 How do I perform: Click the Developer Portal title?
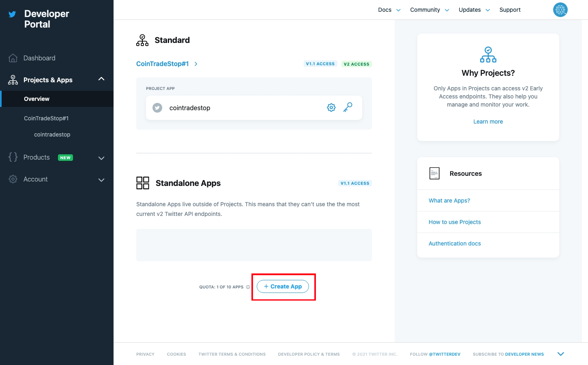[x=47, y=19]
